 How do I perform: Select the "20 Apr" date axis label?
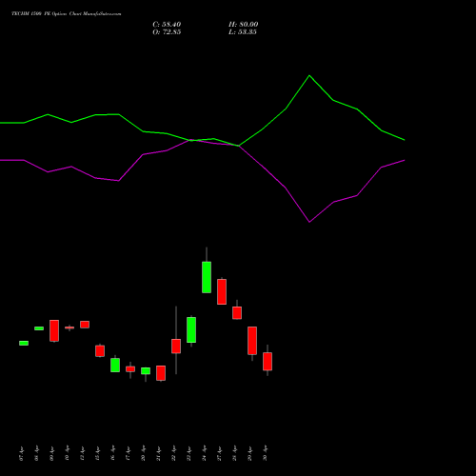pyautogui.click(x=143, y=453)
